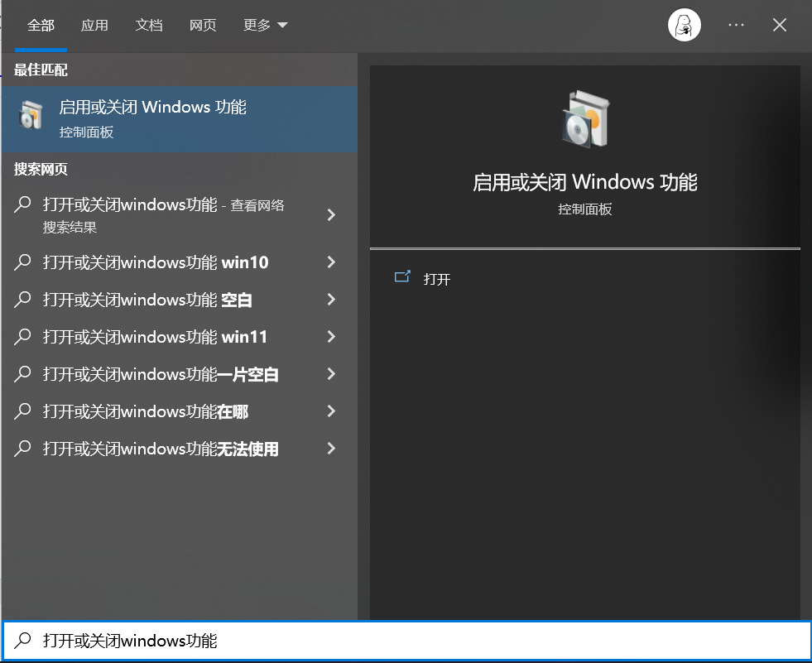
Task: Click search icon beside the win11 suggestion
Action: click(22, 337)
